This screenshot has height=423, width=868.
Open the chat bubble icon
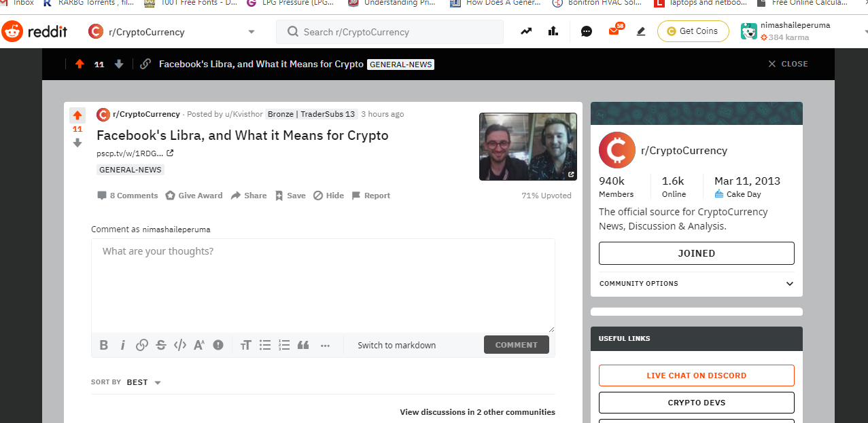tap(587, 31)
